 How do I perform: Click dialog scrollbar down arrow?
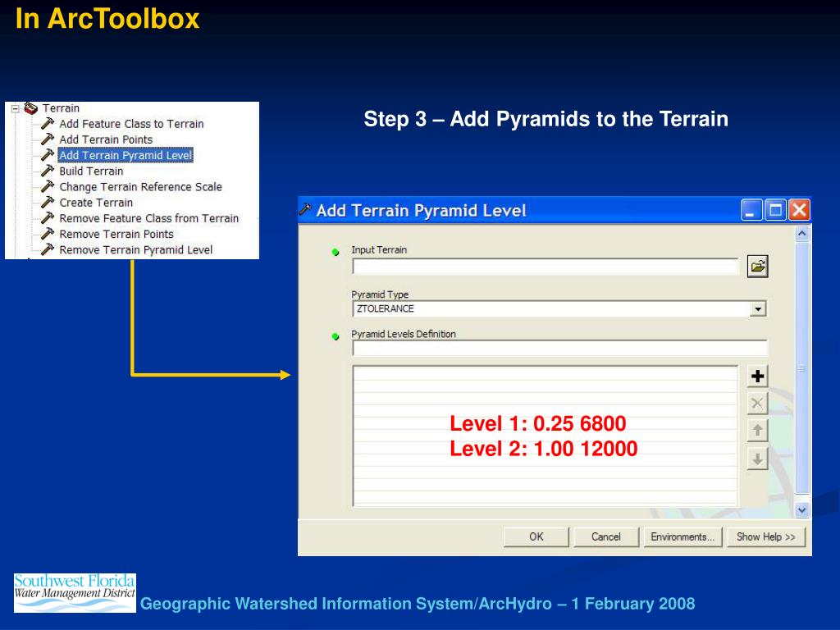pos(802,510)
